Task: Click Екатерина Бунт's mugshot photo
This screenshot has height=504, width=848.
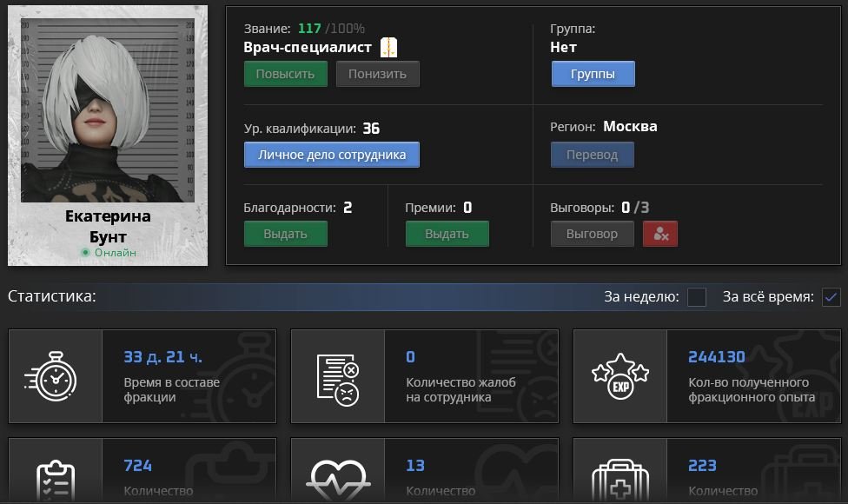Action: coord(108,111)
